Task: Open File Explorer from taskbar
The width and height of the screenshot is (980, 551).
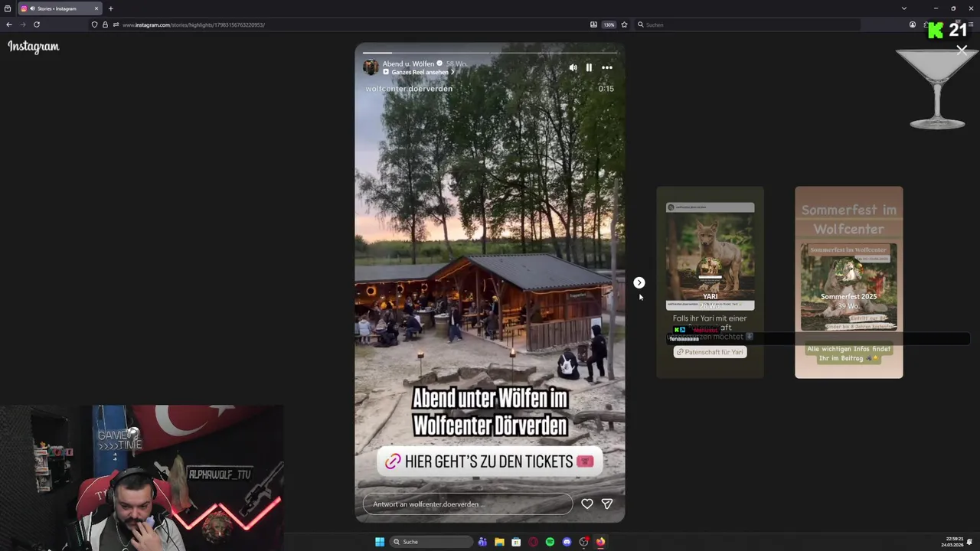Action: click(x=499, y=542)
